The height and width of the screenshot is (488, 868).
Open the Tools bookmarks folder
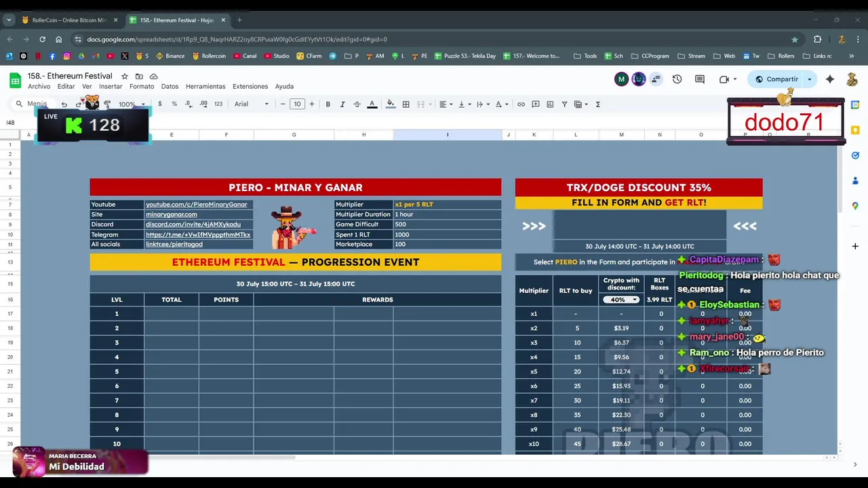coord(585,56)
